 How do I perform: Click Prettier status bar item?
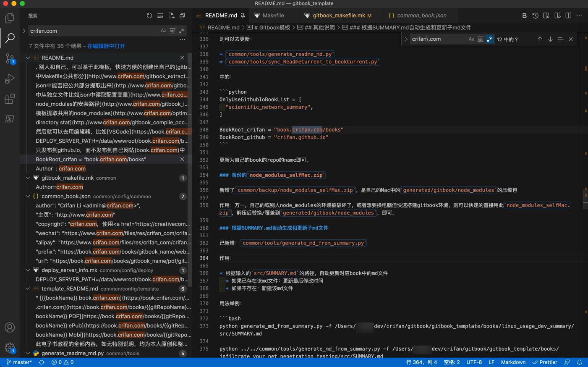[x=545, y=362]
